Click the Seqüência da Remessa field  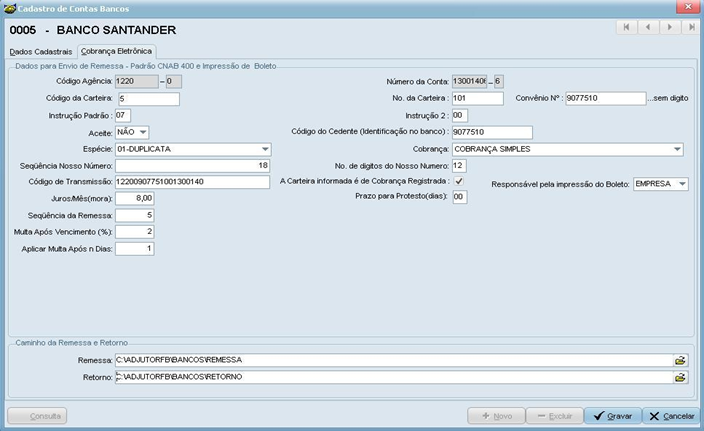click(135, 216)
